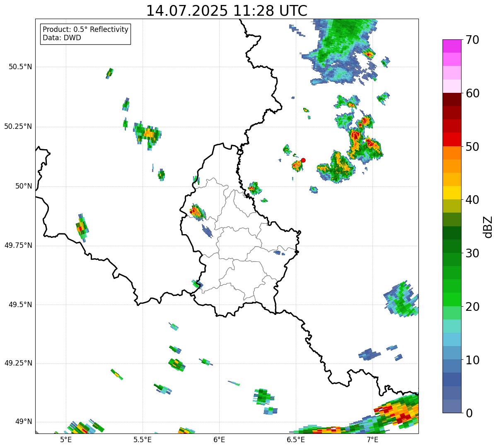Click the 50°N latitude label
The image size is (498, 448).
[x=24, y=186]
